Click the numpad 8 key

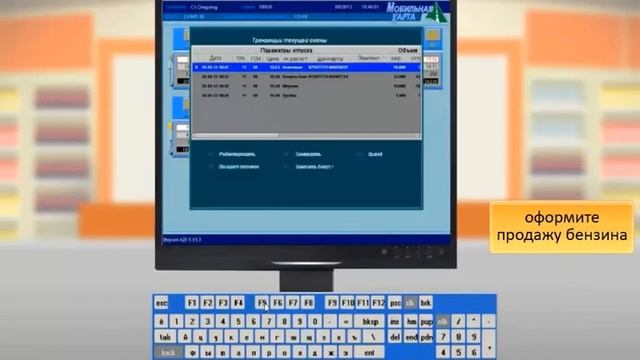click(458, 337)
